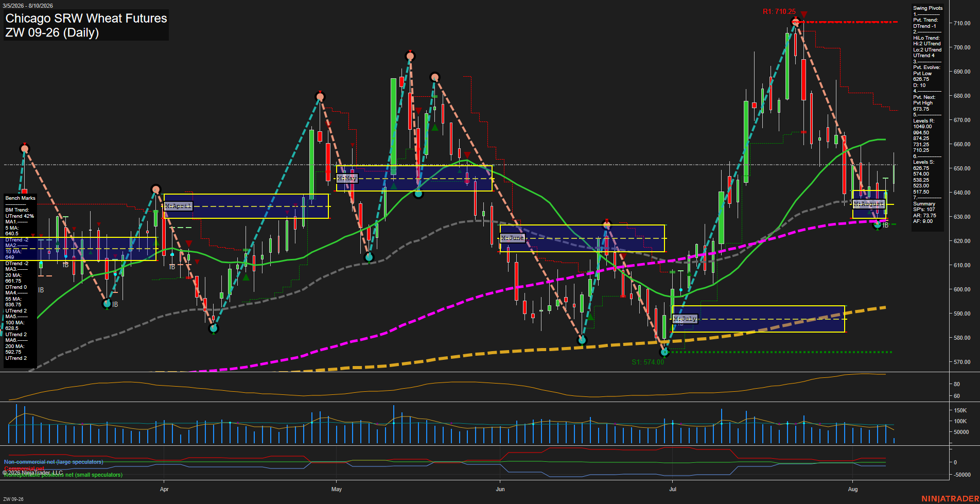Image resolution: width=980 pixels, height=504 pixels.
Task: Click the late-April swing pivot high near 680
Action: click(320, 97)
